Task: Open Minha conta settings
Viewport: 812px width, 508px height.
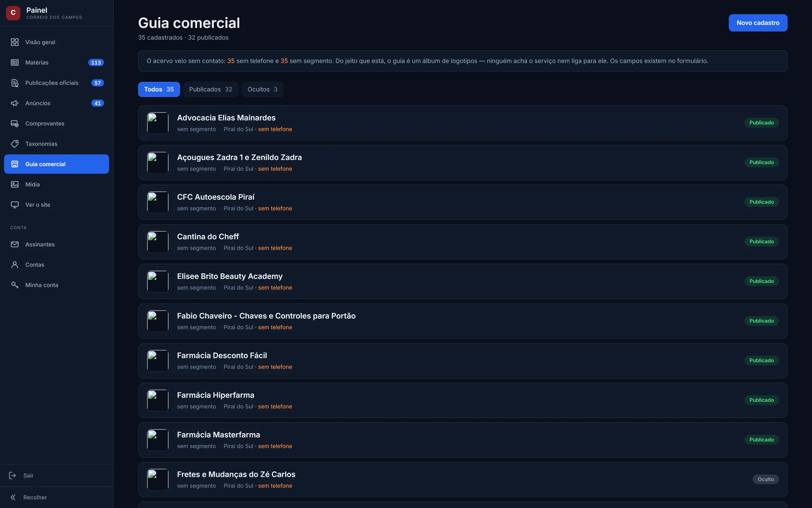Action: [x=57, y=285]
